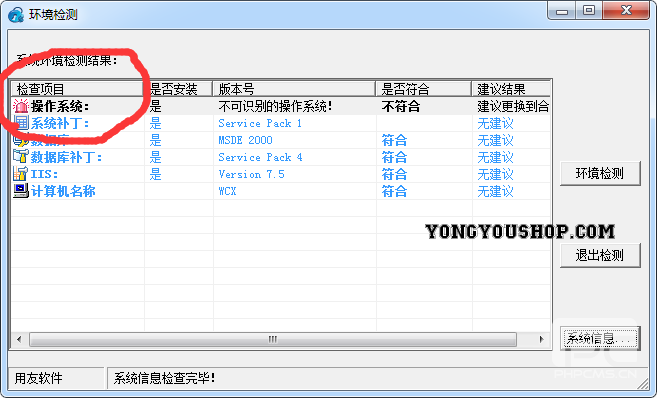Click the 系统补丁 row icon
Image resolution: width=657 pixels, height=398 pixels.
pos(21,123)
